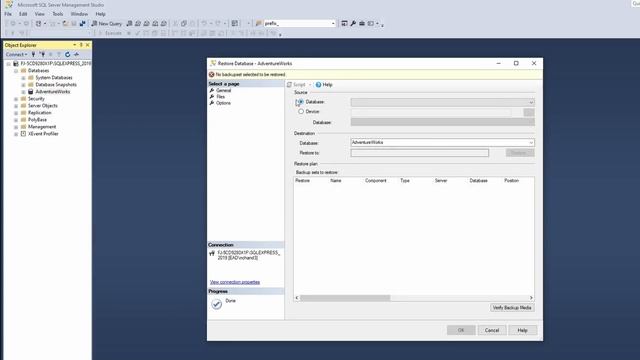Pin the Object Explorer panel
640x360 pixels.
point(81,45)
